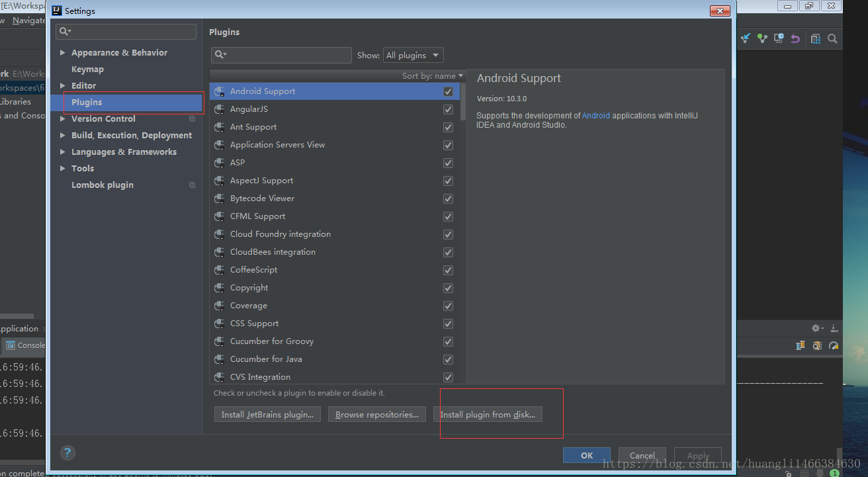Click the search icon in plugins search
Image resolution: width=868 pixels, height=477 pixels.
pos(220,55)
